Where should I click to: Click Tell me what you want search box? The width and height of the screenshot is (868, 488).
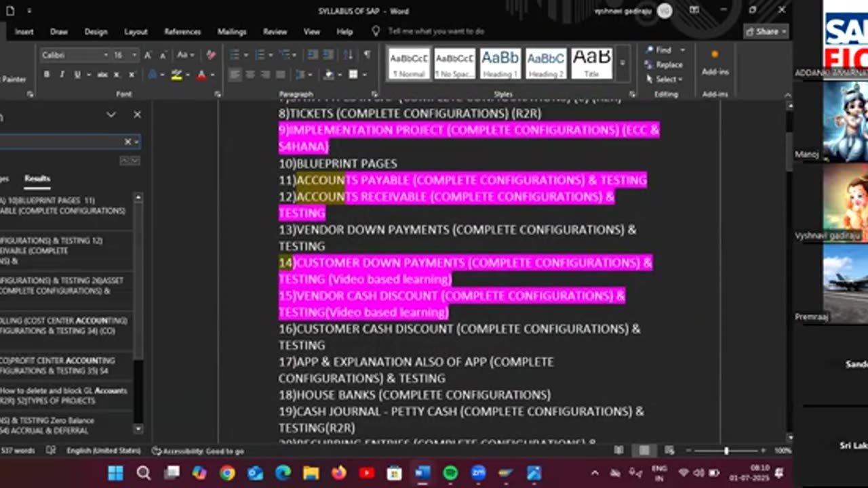[436, 32]
